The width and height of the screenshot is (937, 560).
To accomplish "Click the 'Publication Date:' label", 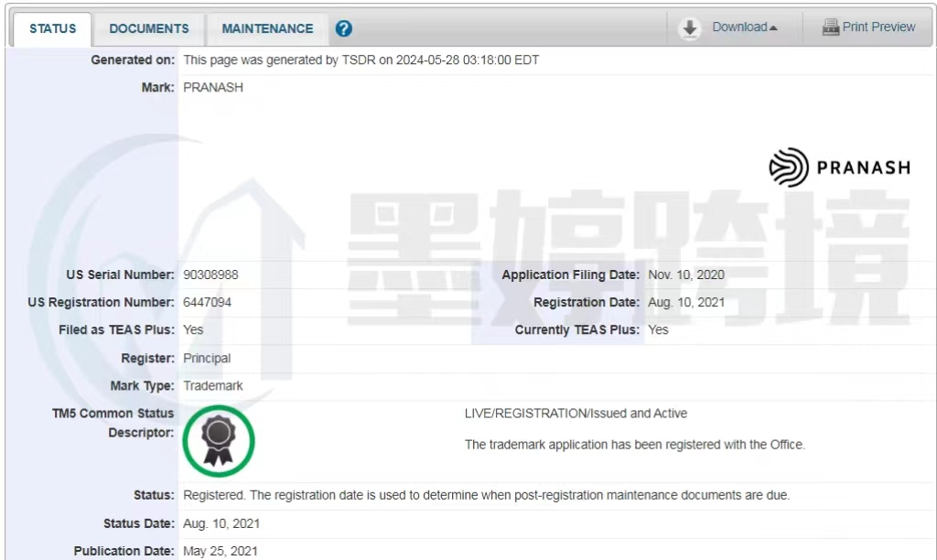I will pos(124,551).
